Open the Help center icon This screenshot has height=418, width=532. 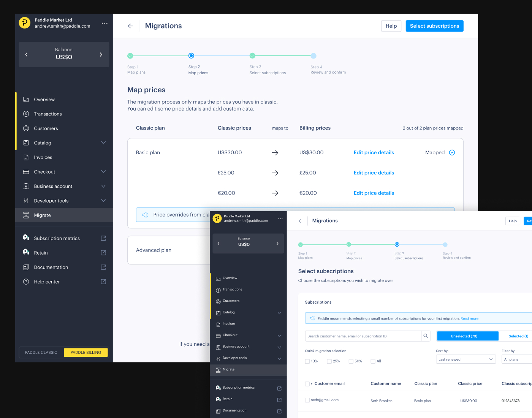(26, 282)
